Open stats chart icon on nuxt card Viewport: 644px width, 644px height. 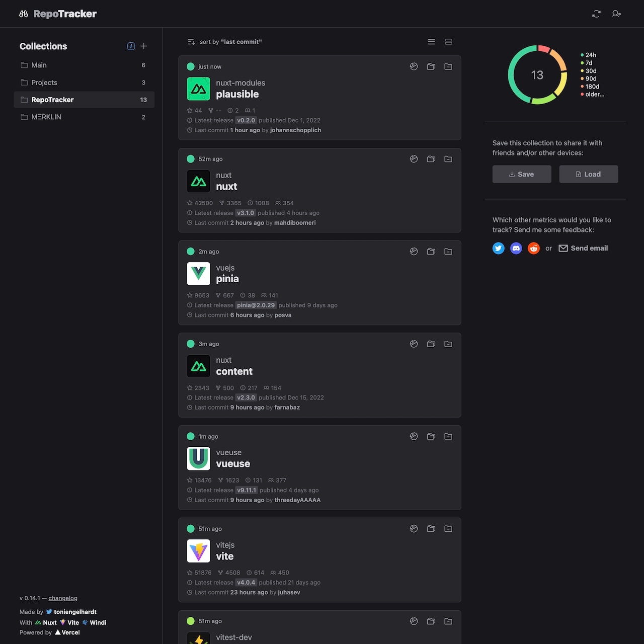(x=414, y=159)
